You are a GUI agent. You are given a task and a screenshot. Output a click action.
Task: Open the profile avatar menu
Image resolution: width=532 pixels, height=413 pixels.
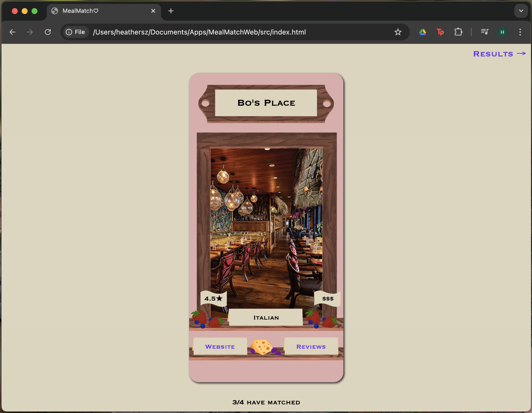(502, 32)
